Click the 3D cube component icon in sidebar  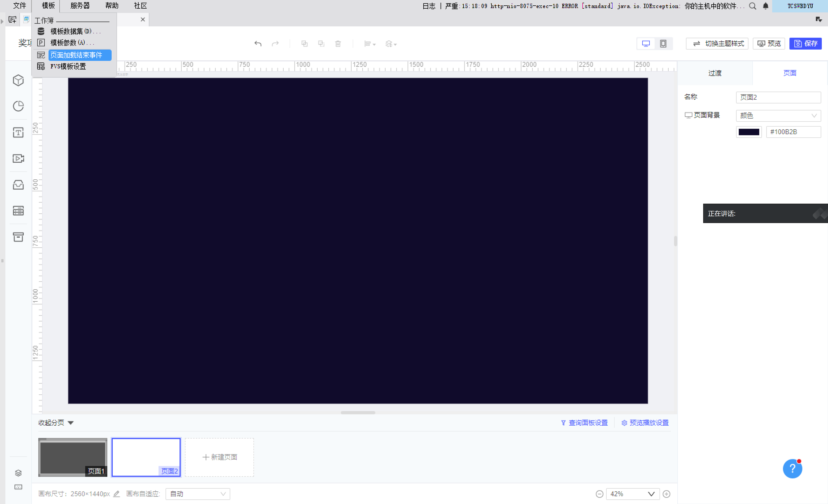(x=18, y=80)
